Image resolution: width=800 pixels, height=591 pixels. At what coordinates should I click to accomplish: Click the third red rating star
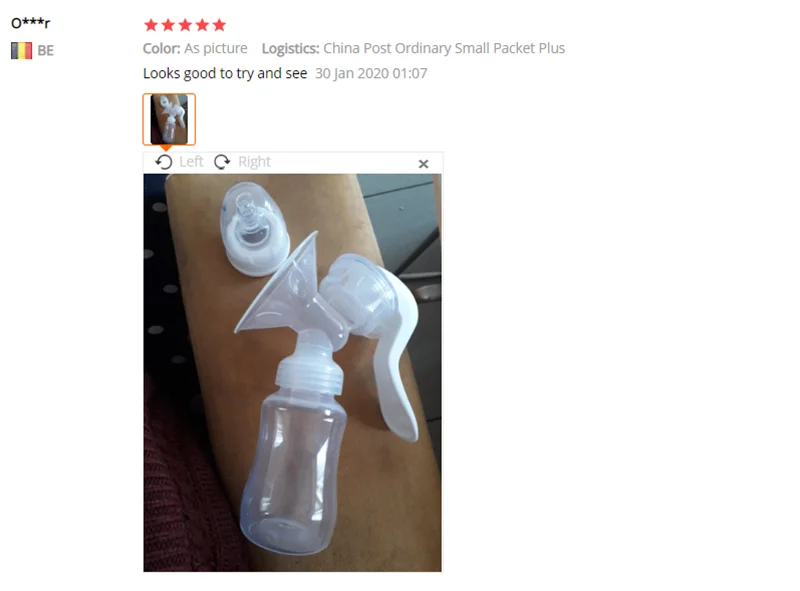(x=185, y=24)
